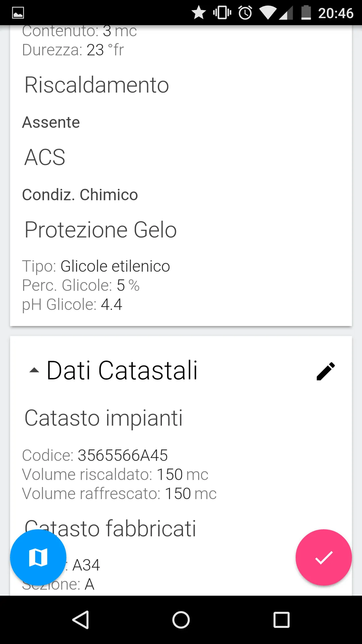Tap the Codice 3565566A45 value
The height and width of the screenshot is (644, 362).
point(123,455)
